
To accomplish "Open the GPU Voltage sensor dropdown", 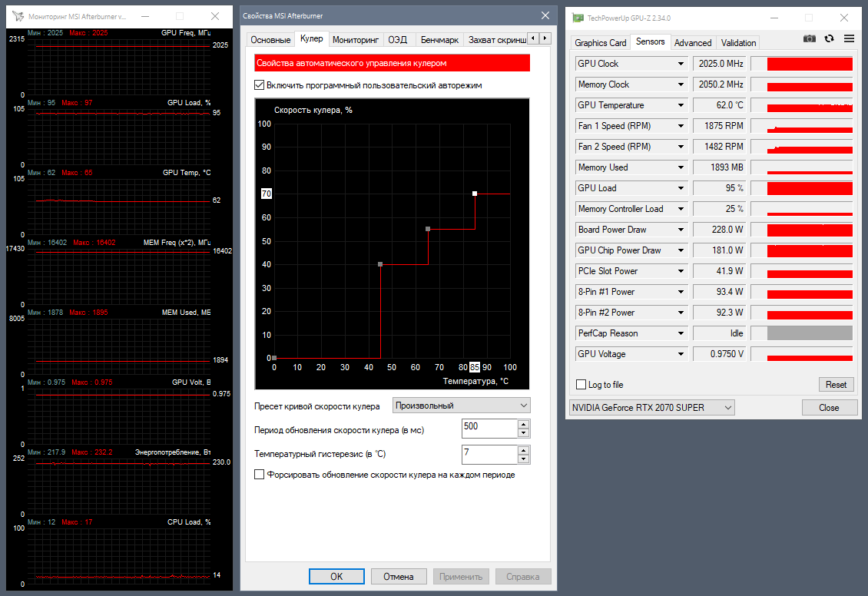I will [681, 354].
